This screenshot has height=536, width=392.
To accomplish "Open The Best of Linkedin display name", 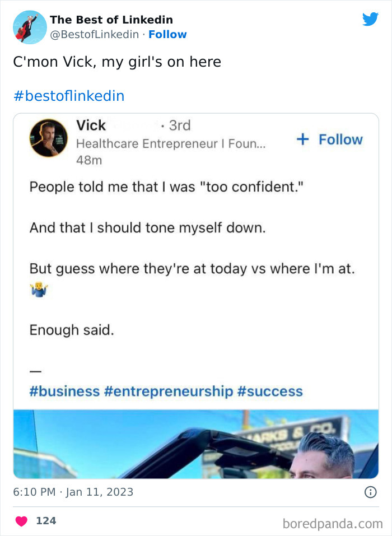I will (111, 20).
